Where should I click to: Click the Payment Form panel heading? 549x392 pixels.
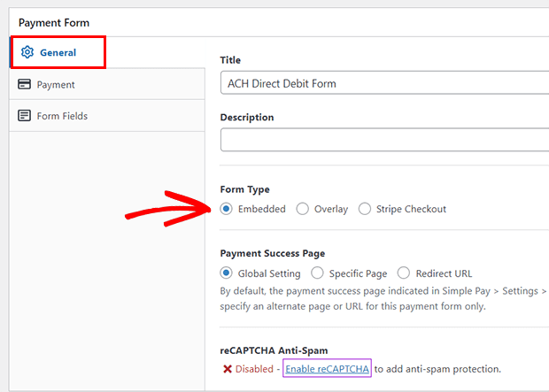click(x=54, y=22)
